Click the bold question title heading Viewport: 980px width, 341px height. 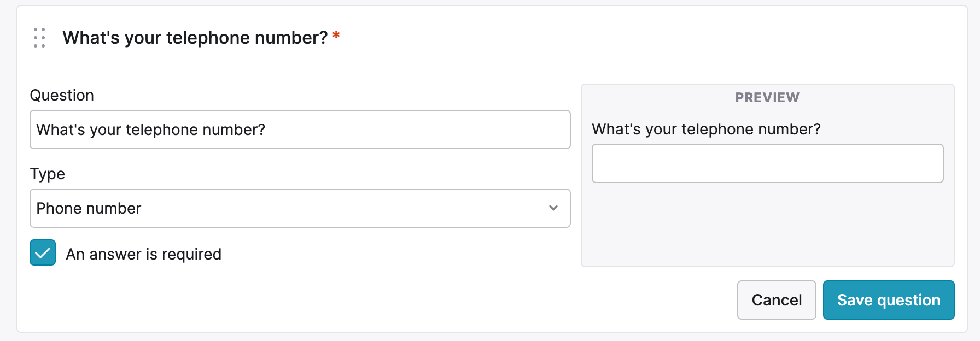pyautogui.click(x=195, y=38)
